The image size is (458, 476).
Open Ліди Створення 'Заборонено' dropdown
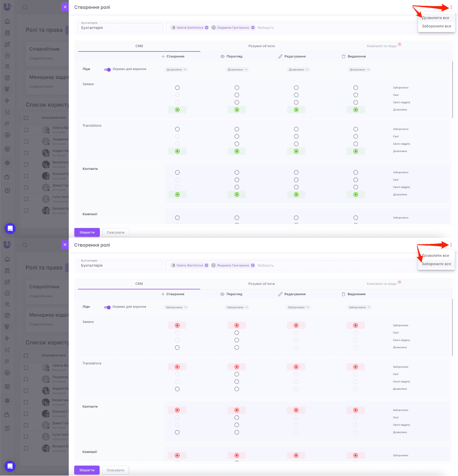point(177,307)
